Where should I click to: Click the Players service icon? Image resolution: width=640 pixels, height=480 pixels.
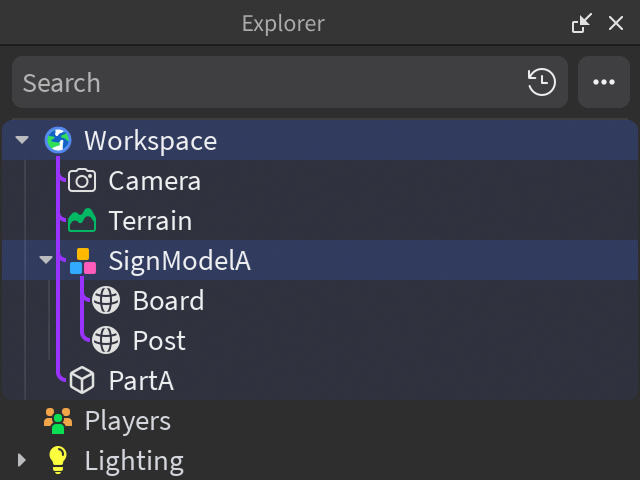pos(58,421)
